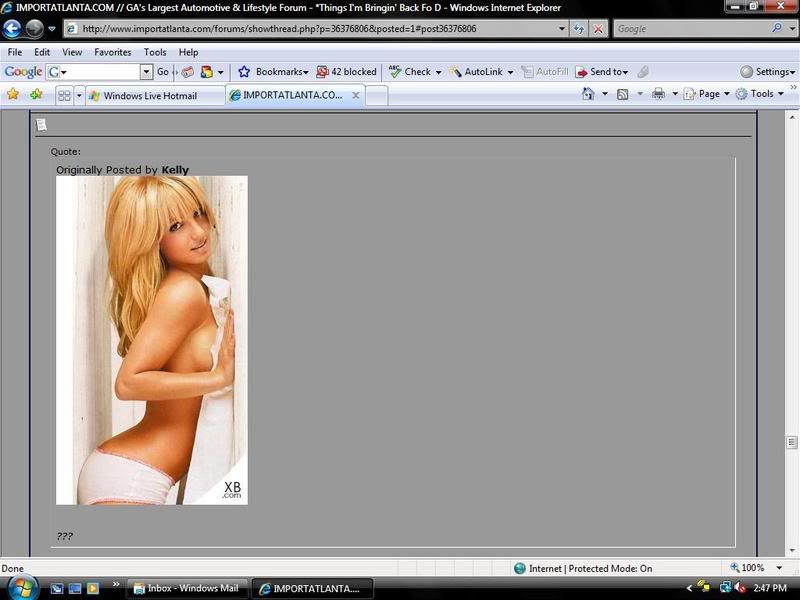The height and width of the screenshot is (600, 800).
Task: Click the Refresh page icon
Action: tap(577, 29)
